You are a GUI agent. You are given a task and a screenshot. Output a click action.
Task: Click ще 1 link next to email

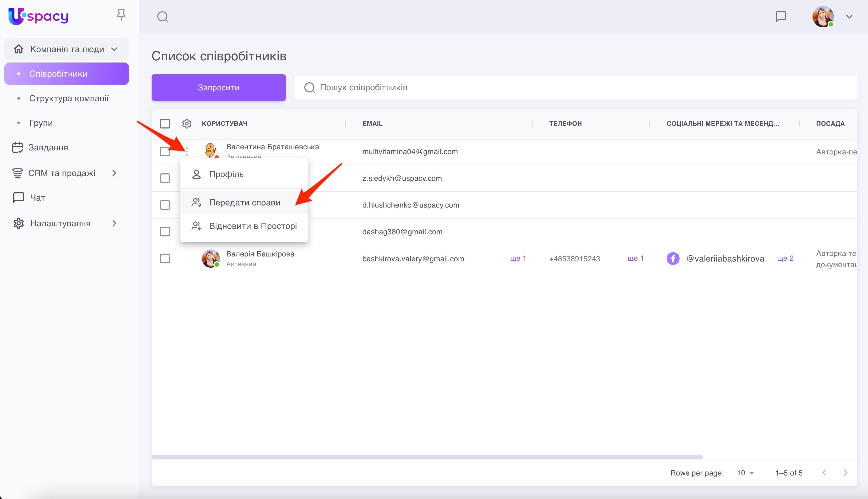click(518, 258)
